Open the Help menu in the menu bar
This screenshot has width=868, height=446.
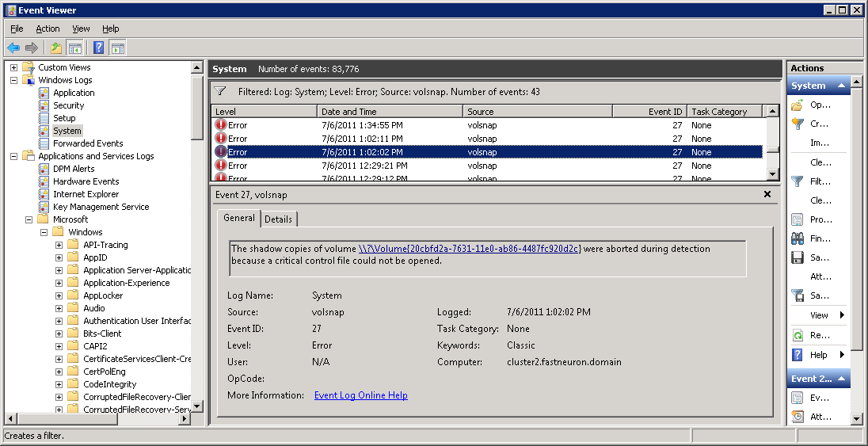point(110,29)
